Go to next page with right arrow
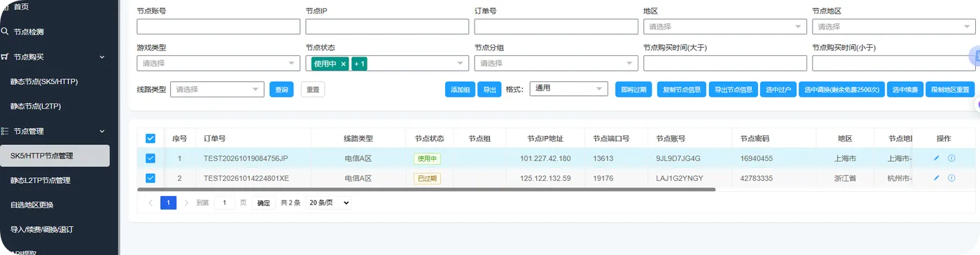Viewport: 980px width, 255px height. tap(186, 202)
